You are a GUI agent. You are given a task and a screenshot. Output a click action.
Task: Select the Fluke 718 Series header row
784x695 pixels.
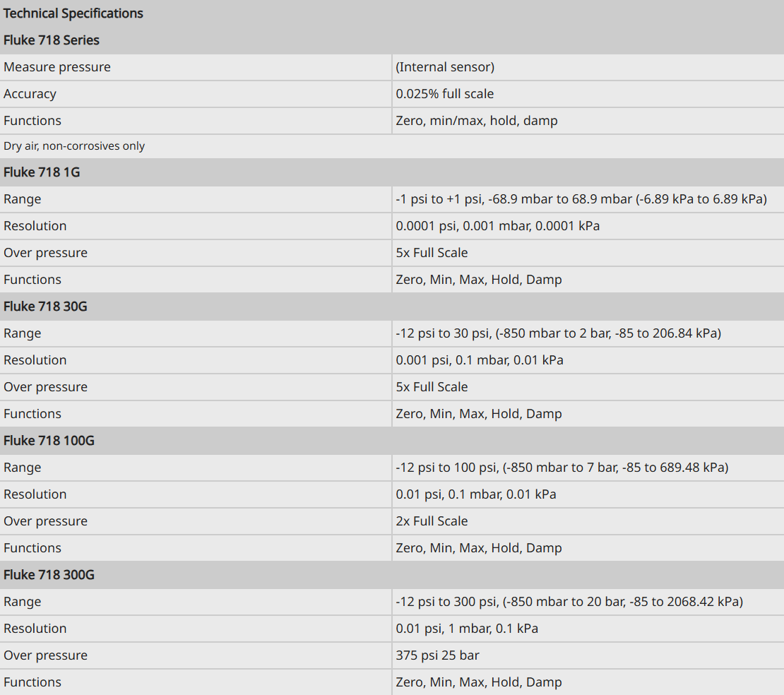coord(392,40)
